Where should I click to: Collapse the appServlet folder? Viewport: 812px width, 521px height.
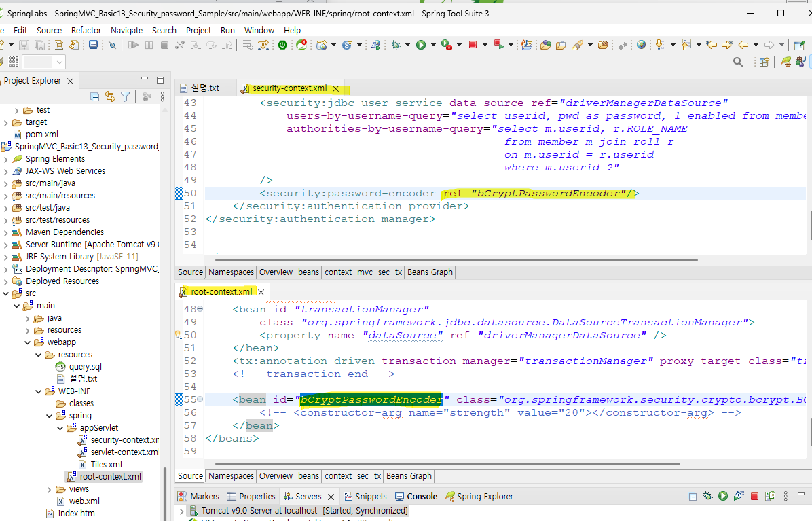point(60,429)
